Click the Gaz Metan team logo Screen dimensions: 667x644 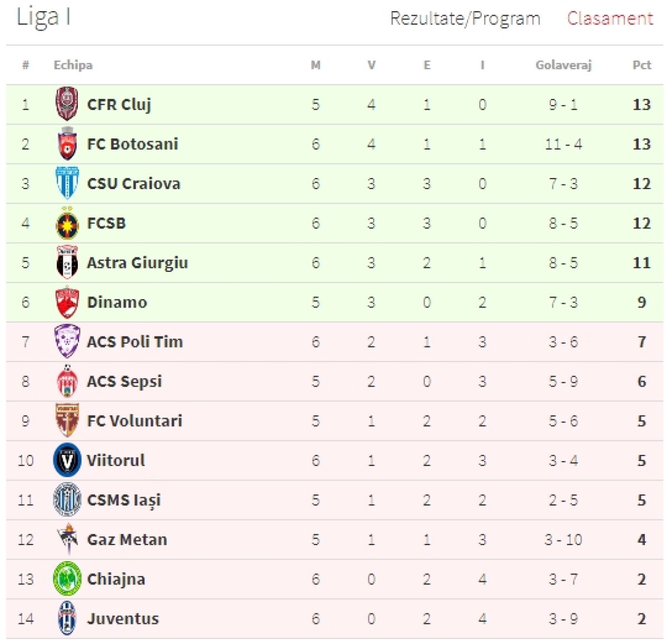tap(67, 539)
